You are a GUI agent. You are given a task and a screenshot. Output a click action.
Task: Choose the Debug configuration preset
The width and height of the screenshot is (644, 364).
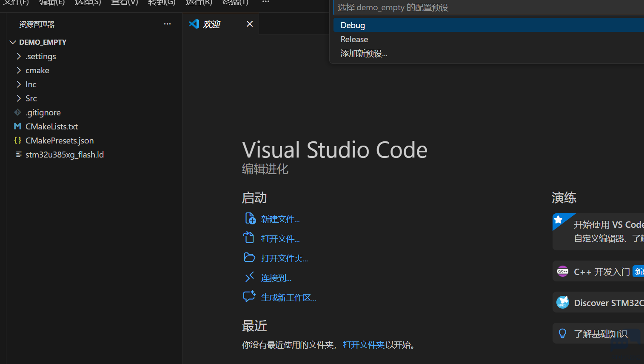click(x=488, y=25)
